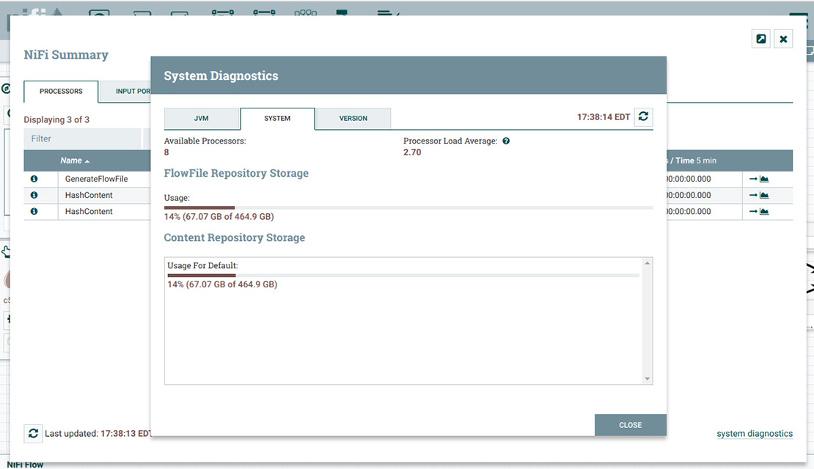Close the NiFi Summary window
Viewport: 814px width, 469px height.
pos(783,39)
